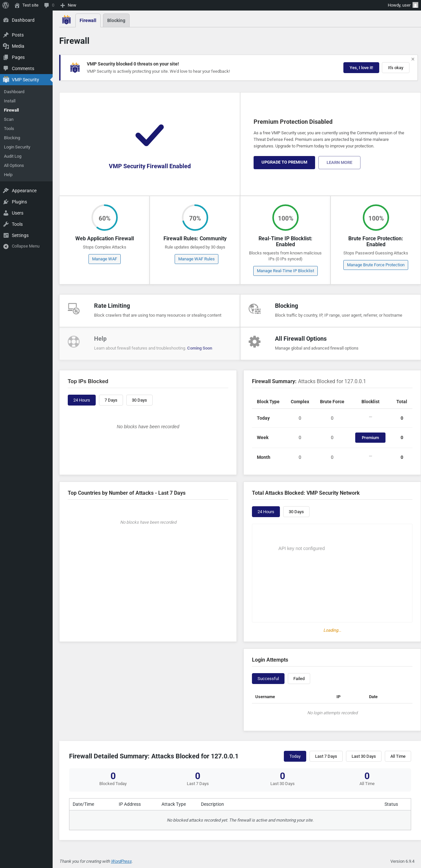Viewport: 421px width, 868px height.
Task: Click the Blocking globe icon
Action: coord(255,309)
